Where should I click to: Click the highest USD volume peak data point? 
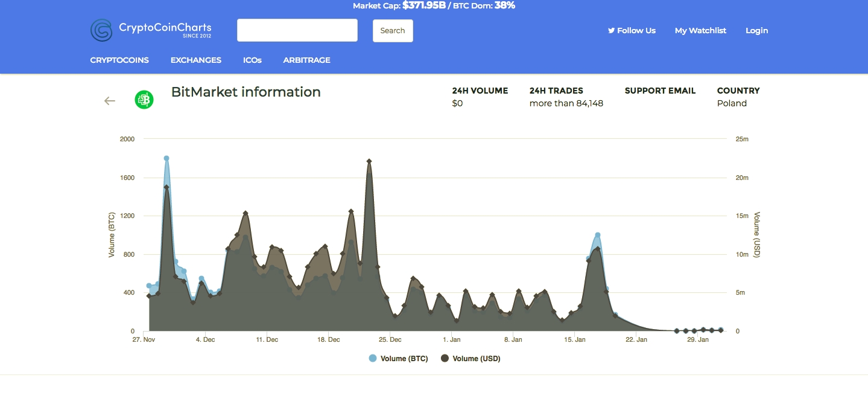(369, 161)
